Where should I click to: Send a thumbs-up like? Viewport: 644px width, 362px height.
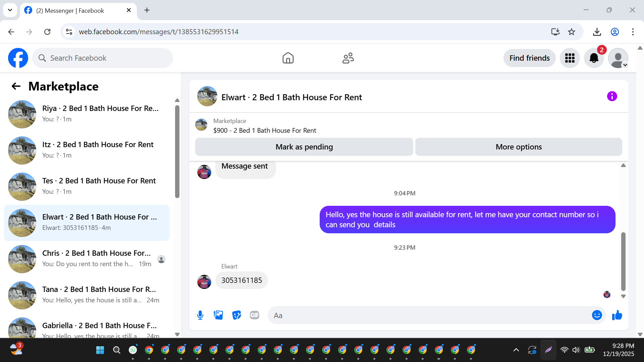point(617,315)
